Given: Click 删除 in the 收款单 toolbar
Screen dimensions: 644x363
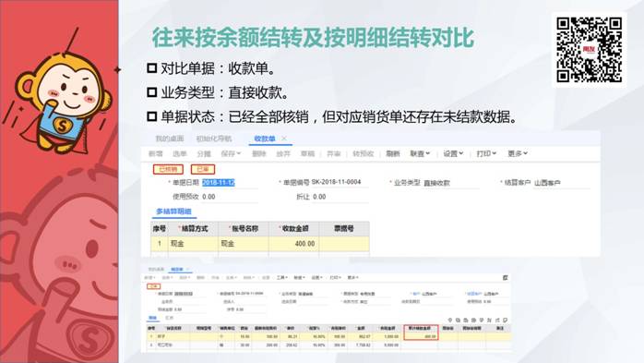Looking at the screenshot, I should coord(258,153).
